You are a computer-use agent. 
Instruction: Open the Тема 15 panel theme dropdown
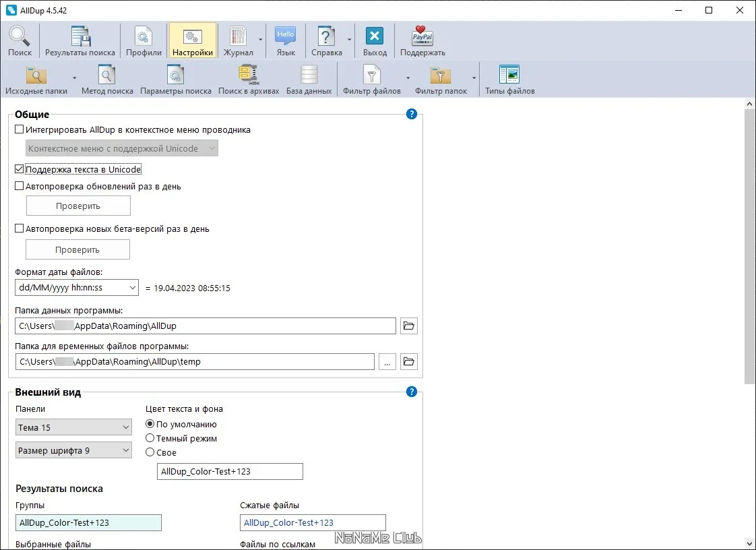tap(73, 427)
